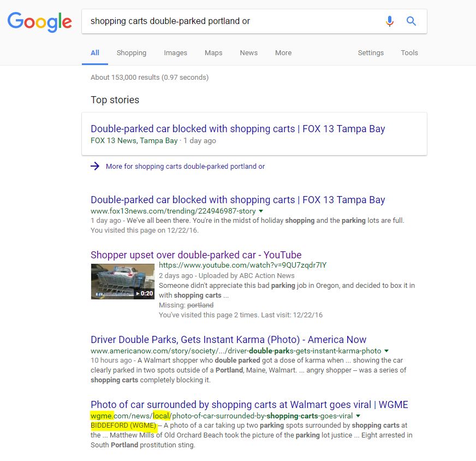The height and width of the screenshot is (461, 476).
Task: Switch to the Shopping tab
Action: point(131,53)
